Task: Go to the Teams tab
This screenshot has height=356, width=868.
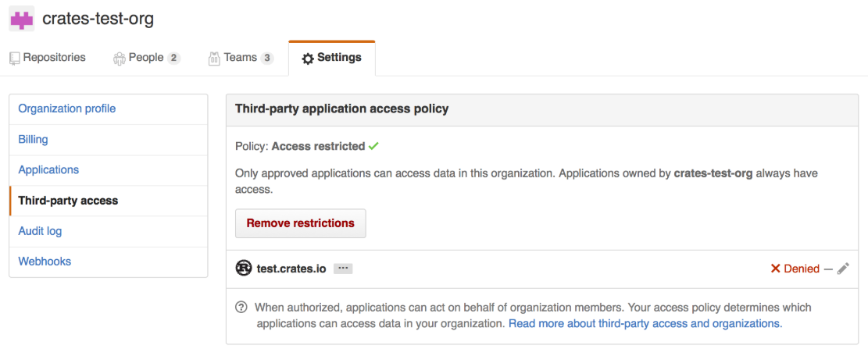Action: [241, 58]
